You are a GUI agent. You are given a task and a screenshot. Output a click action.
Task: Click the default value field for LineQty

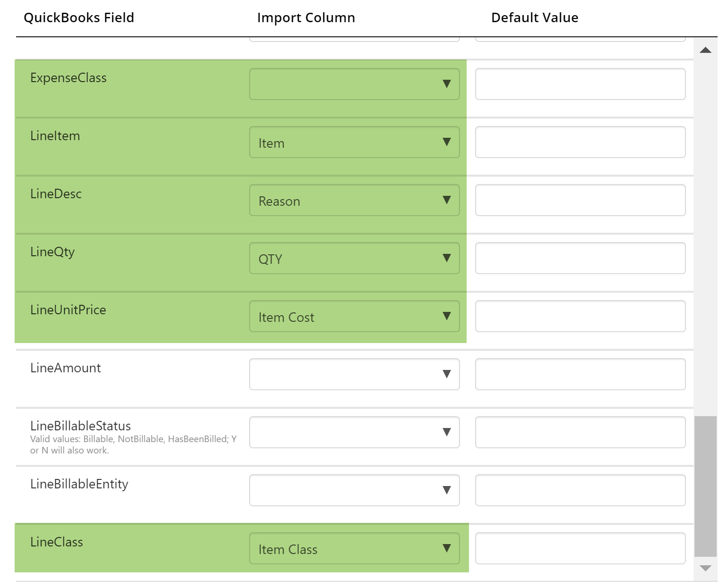click(x=580, y=258)
